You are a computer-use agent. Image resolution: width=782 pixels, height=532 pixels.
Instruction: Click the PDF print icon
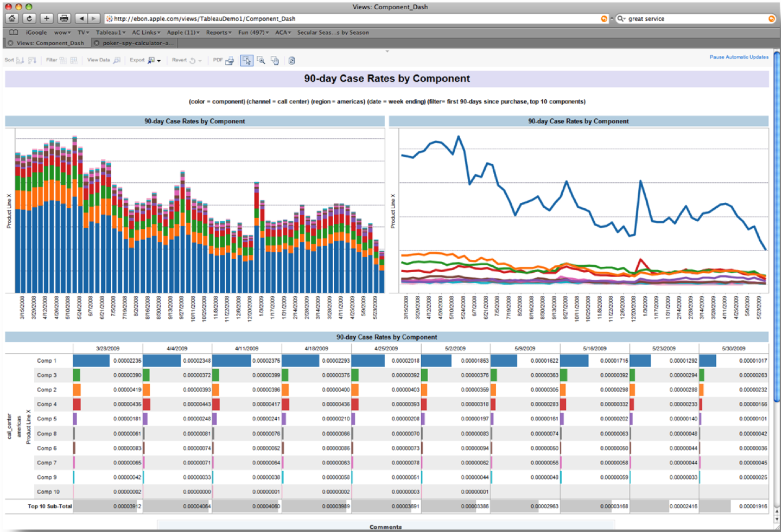click(x=230, y=61)
